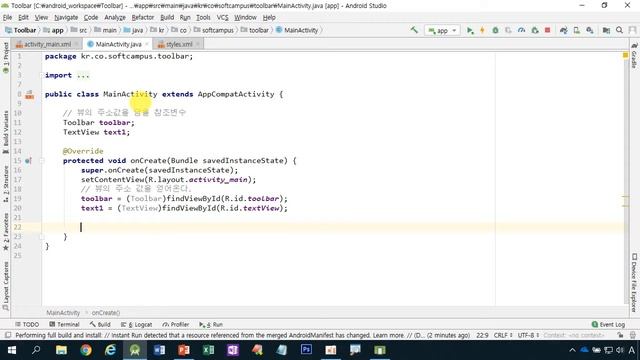Open the Event Log
The image size is (640, 360).
click(608, 324)
